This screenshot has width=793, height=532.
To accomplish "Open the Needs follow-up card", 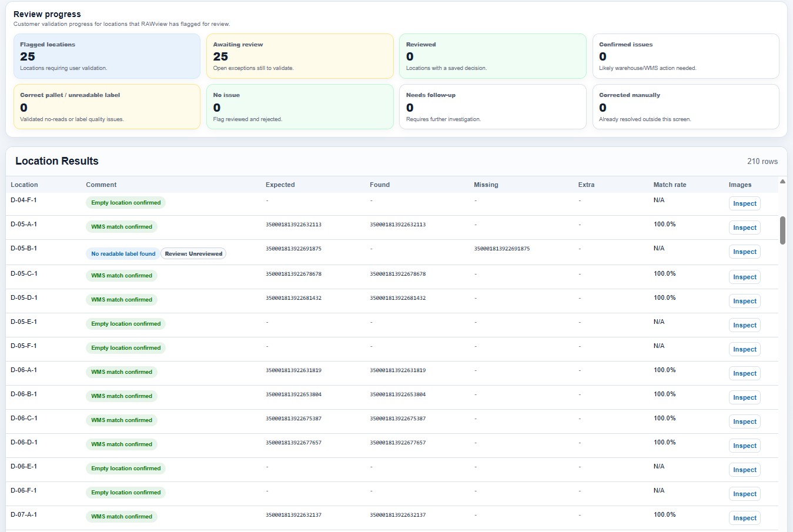I will [x=493, y=107].
